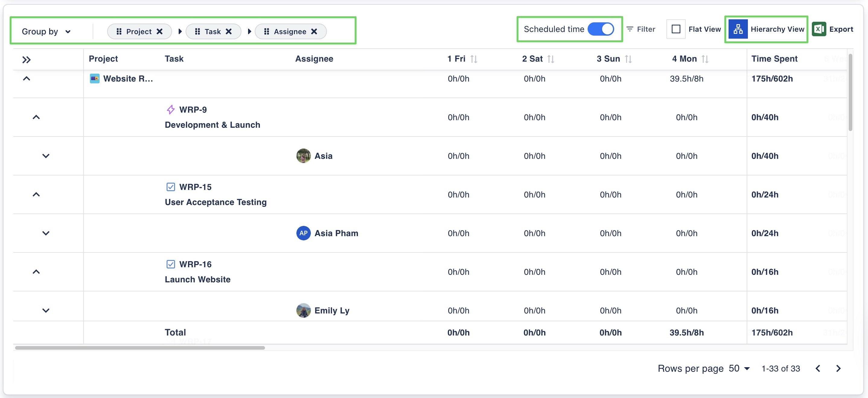The width and height of the screenshot is (868, 398).
Task: Go to the next page arrow
Action: click(x=838, y=368)
